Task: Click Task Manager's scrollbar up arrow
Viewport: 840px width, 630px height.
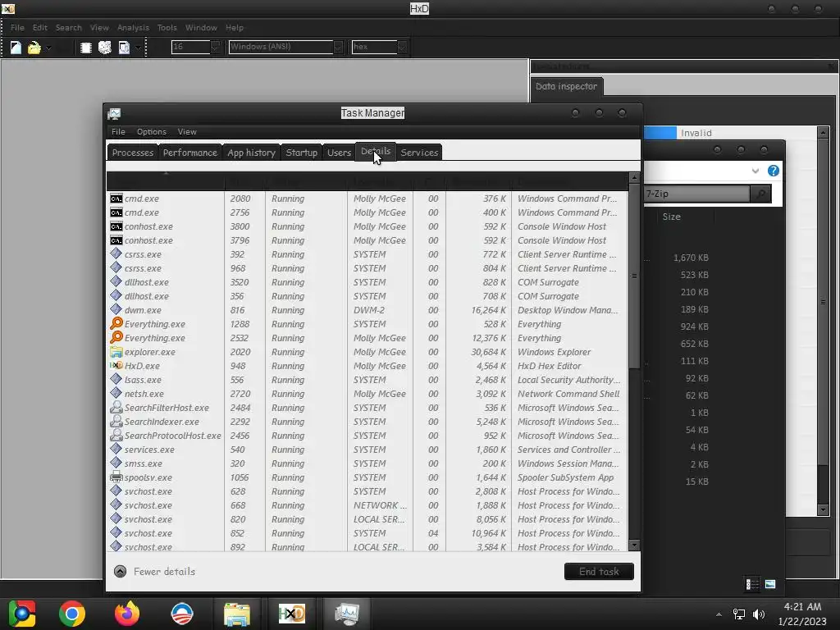Action: tap(634, 177)
